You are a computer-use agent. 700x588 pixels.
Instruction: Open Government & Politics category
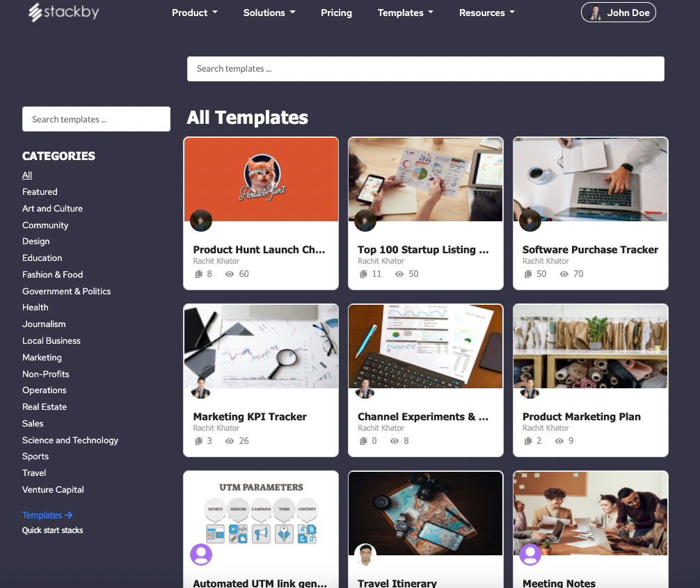tap(67, 291)
